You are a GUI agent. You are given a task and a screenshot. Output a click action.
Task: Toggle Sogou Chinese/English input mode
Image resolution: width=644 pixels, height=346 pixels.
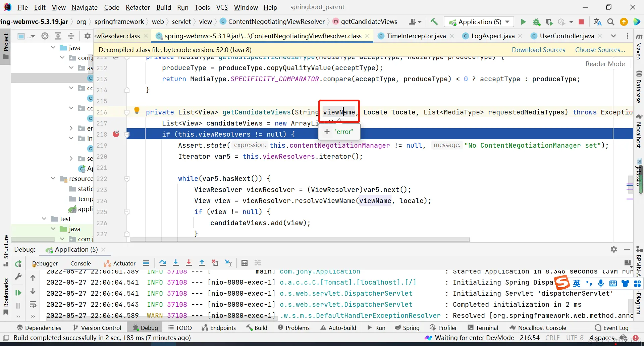[577, 284]
